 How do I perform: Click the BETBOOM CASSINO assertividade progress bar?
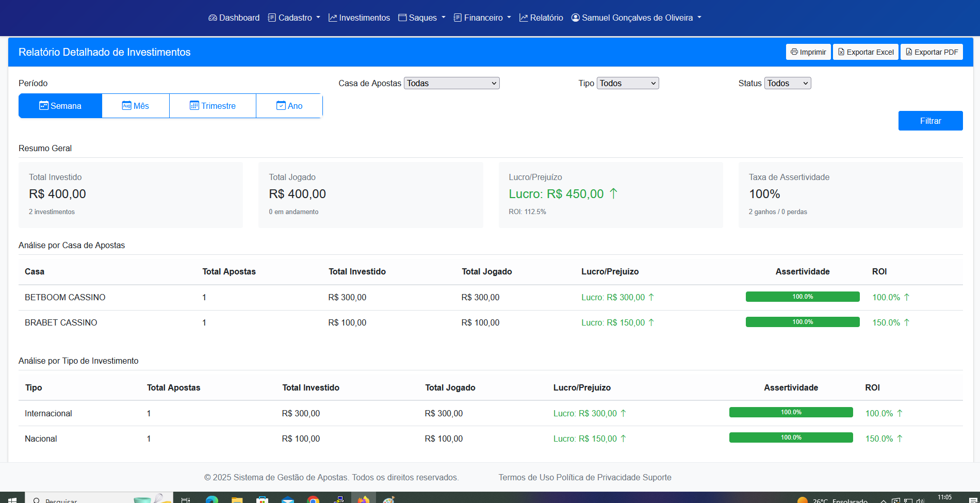802,297
